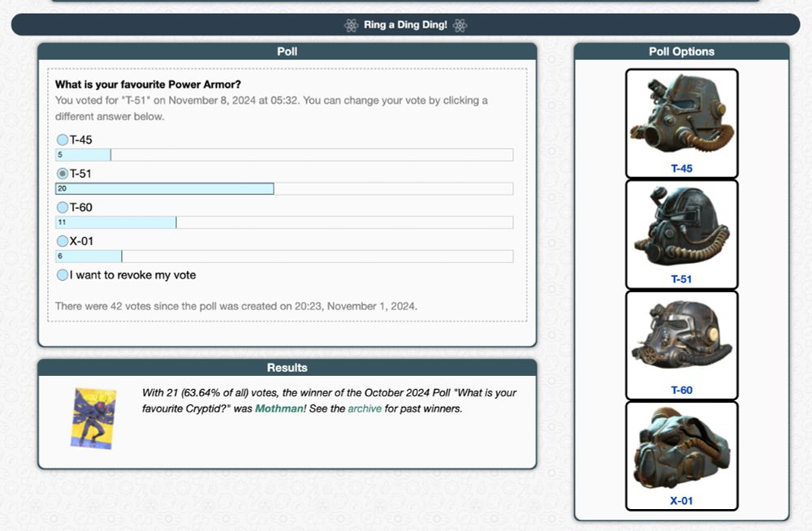This screenshot has width=812, height=531.
Task: Click the 'Poll Options' panel header
Action: [681, 51]
